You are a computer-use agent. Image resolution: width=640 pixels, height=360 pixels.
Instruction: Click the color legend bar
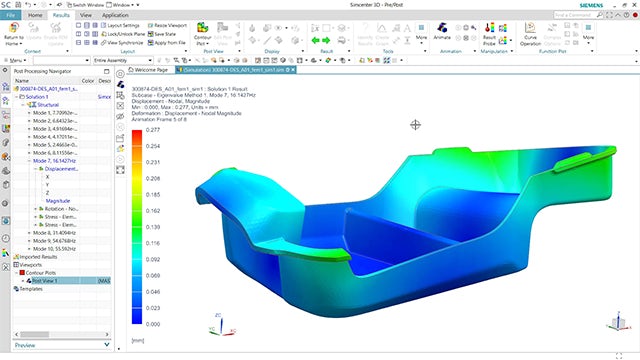pos(137,227)
